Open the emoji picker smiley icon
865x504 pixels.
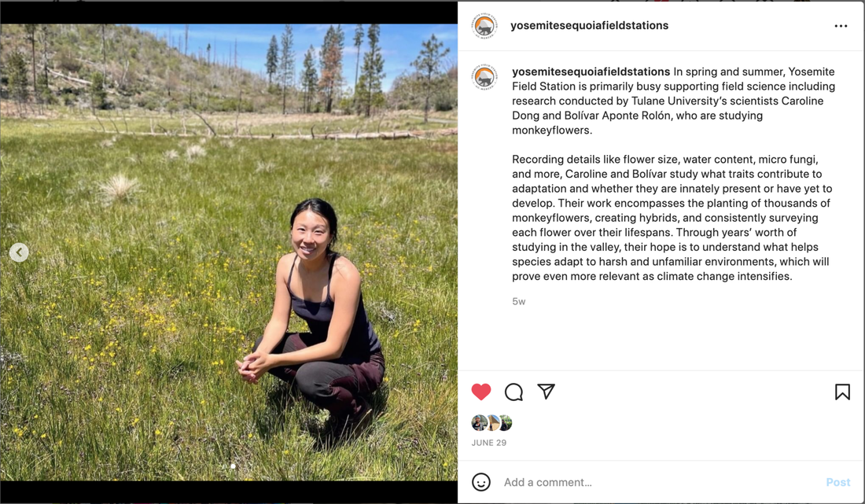click(x=481, y=482)
